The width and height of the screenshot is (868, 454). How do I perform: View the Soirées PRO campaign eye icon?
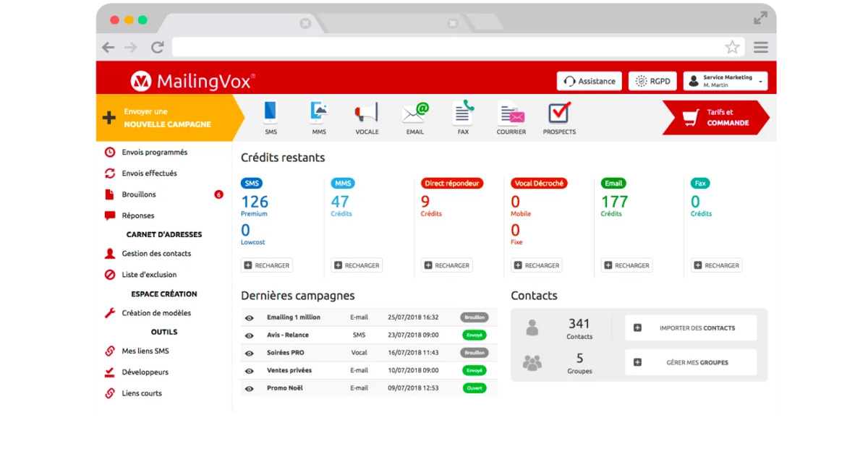pyautogui.click(x=250, y=354)
